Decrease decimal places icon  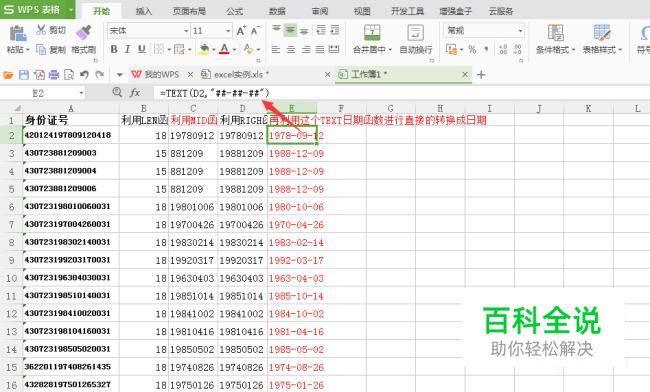517,50
